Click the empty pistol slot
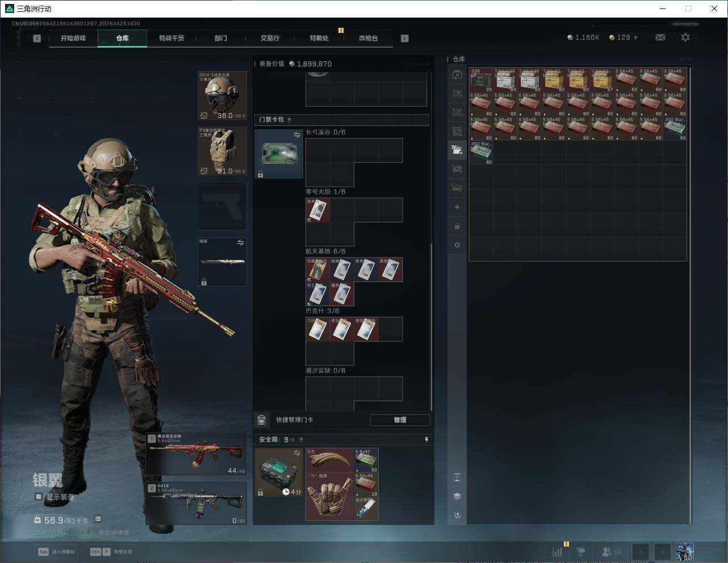Image resolution: width=728 pixels, height=563 pixels. click(x=223, y=207)
